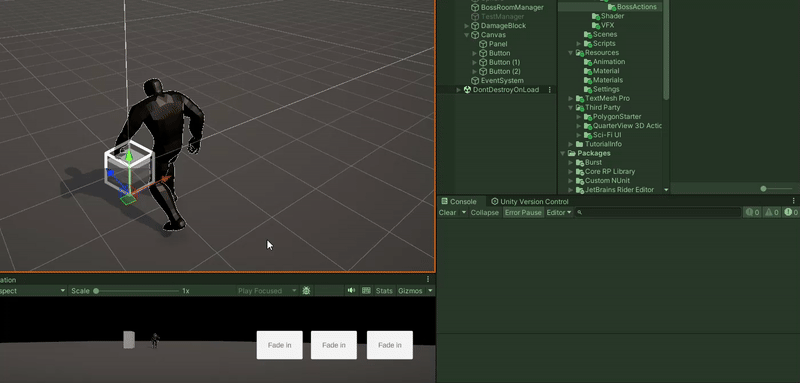This screenshot has height=383, width=800.
Task: Click the Unity Version Control tab icon
Action: click(494, 201)
